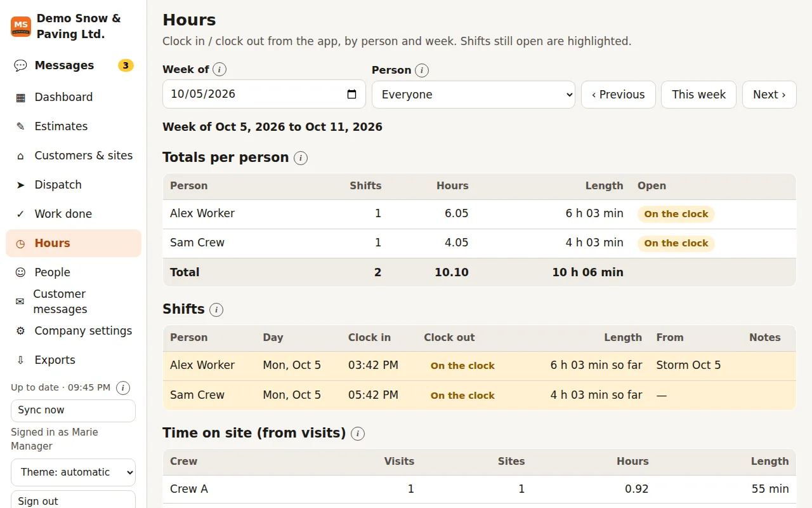Click the 05:42 PM clock-in time
Viewport: 812px width, 508px height.
pos(373,395)
